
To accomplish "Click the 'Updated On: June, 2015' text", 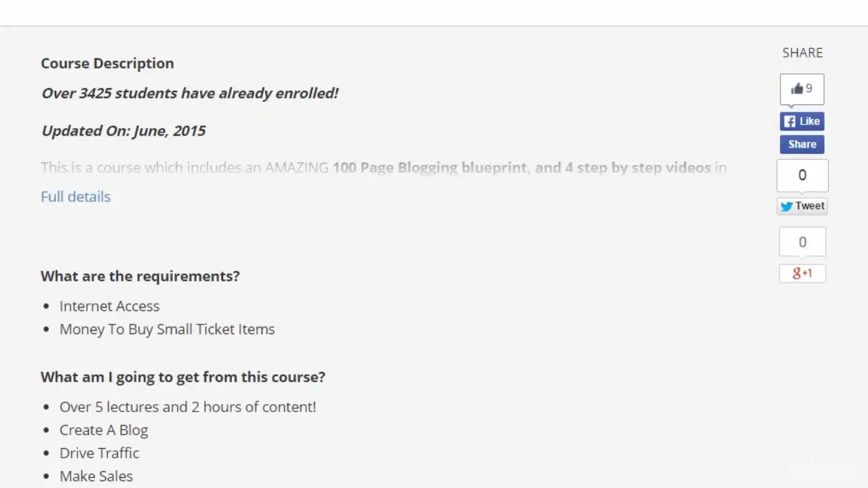I will click(123, 131).
